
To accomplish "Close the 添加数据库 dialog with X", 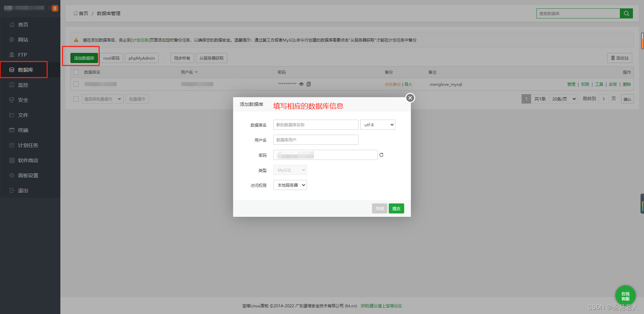I will click(410, 98).
